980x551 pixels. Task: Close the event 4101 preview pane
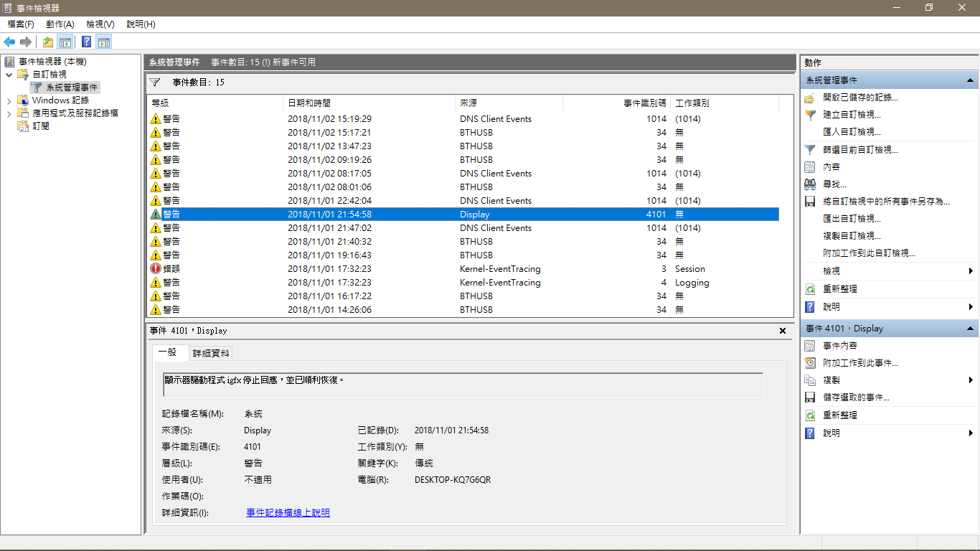coord(782,331)
